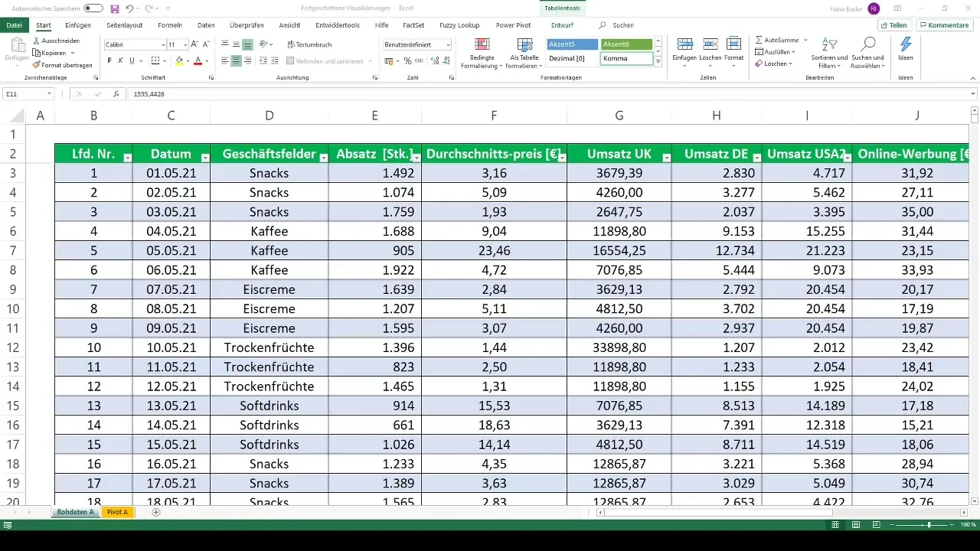
Task: Open filter dropdown for Umsatz DE column
Action: [x=756, y=156]
